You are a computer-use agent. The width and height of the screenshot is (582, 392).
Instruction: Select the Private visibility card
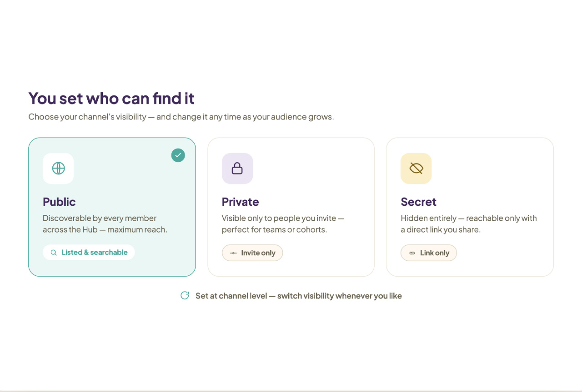tap(291, 207)
